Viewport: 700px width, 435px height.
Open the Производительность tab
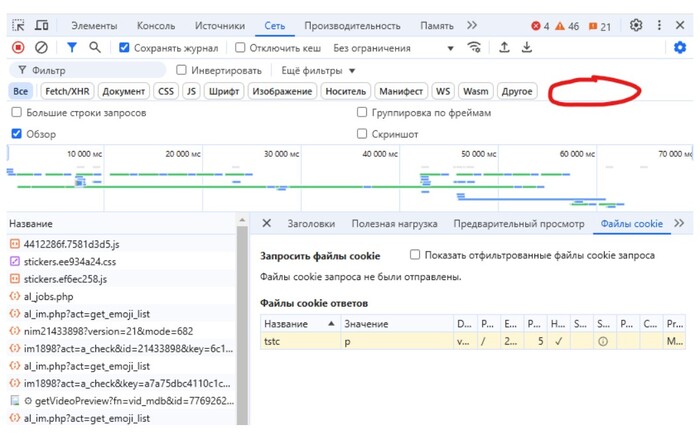[x=352, y=26]
